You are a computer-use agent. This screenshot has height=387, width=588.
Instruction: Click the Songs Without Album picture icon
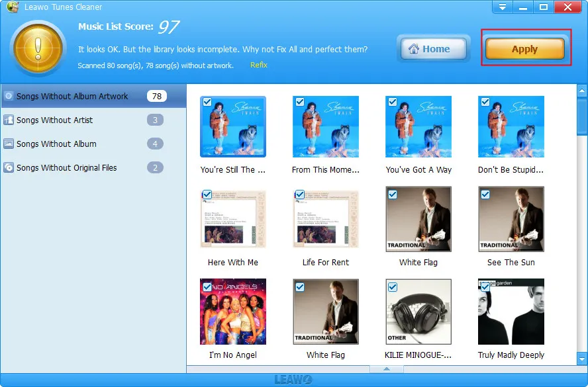9,144
